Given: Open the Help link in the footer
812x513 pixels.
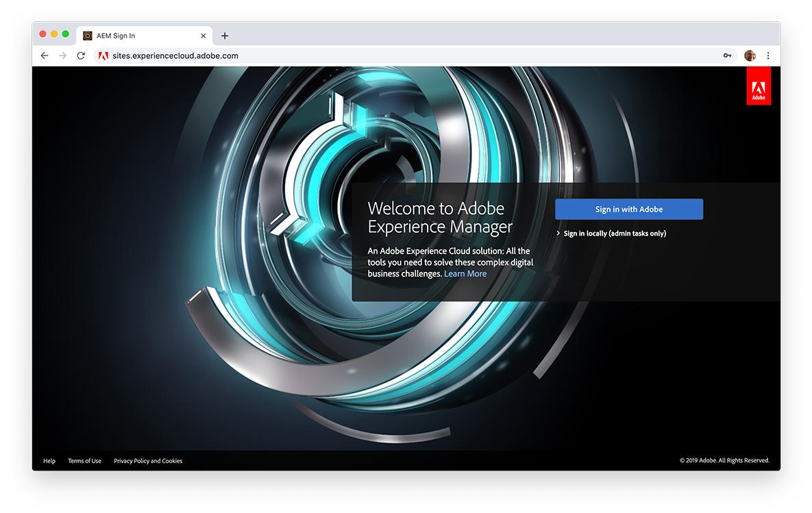Looking at the screenshot, I should coord(49,461).
